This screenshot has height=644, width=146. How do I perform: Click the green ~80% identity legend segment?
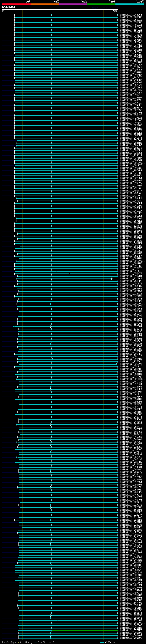101,4
